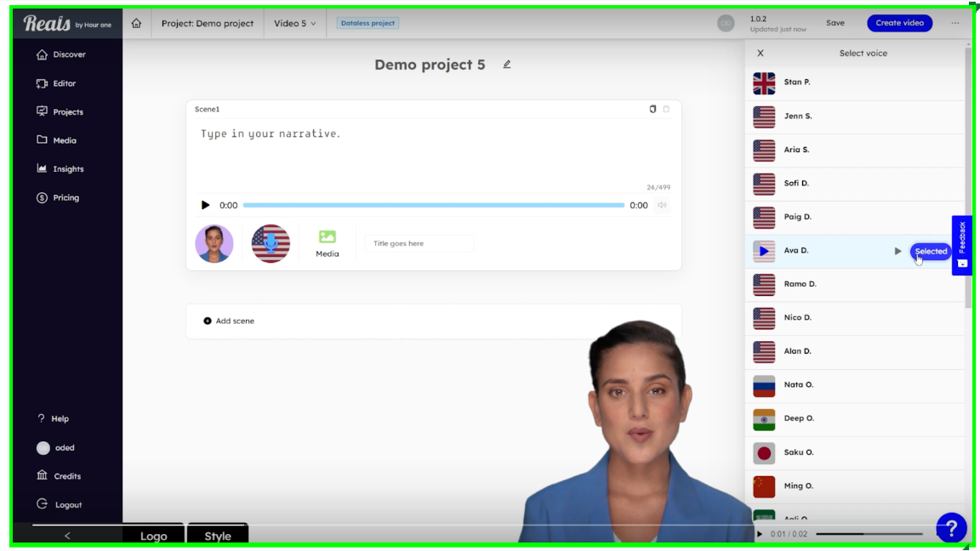Delete Scene1 with the trash icon
This screenshot has width=980, height=551.
point(666,109)
